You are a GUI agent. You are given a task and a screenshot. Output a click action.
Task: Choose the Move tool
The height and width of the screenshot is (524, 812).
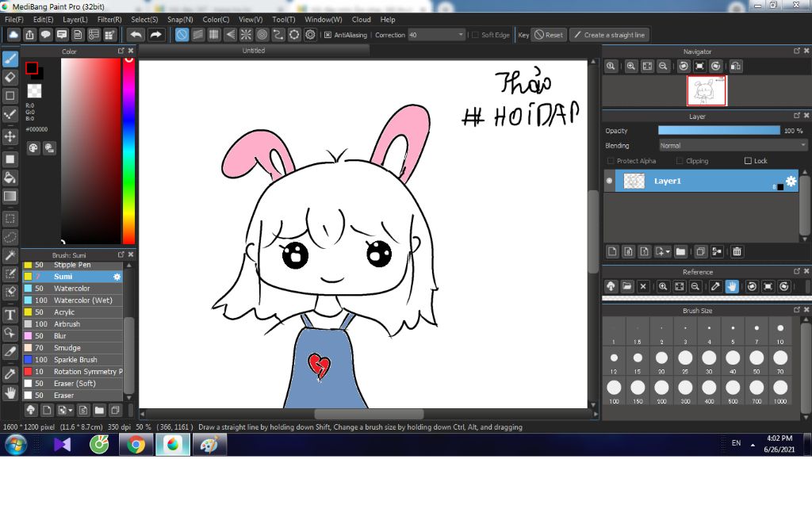[10, 136]
